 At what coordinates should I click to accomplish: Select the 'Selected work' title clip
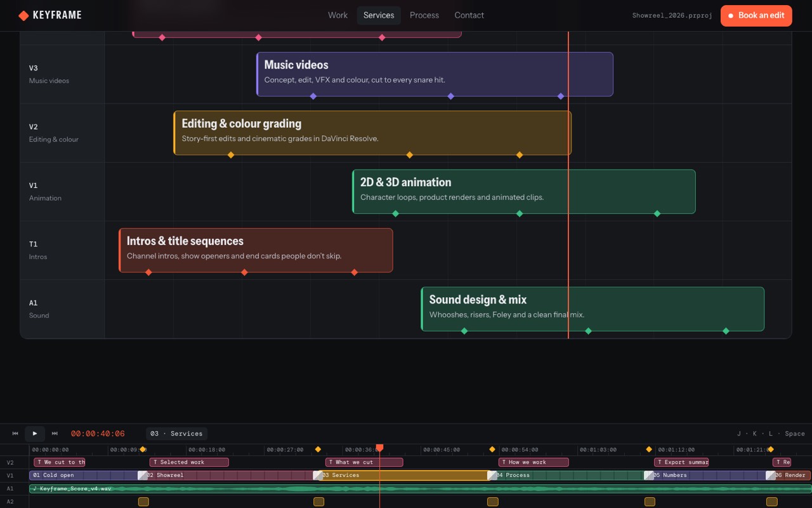[x=189, y=462]
